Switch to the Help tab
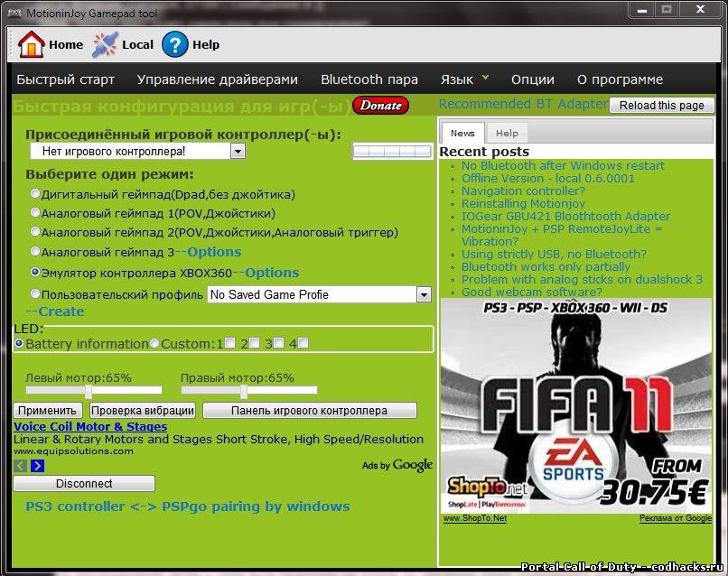The width and height of the screenshot is (728, 576). coord(507,134)
